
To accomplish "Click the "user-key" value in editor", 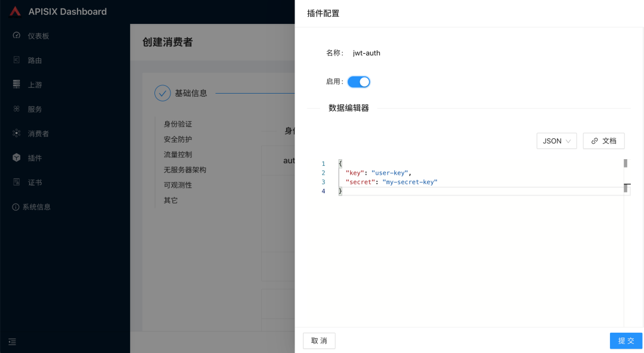I will [x=389, y=172].
